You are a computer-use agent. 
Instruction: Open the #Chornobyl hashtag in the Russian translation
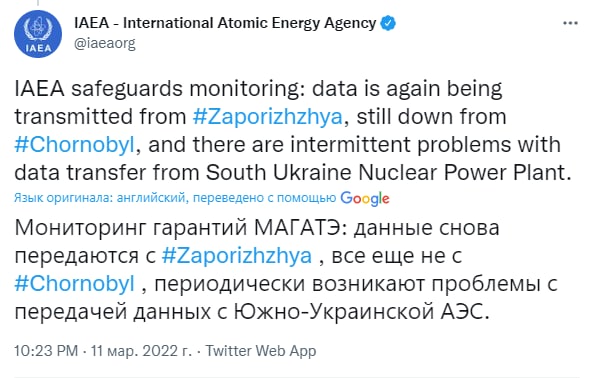click(74, 284)
